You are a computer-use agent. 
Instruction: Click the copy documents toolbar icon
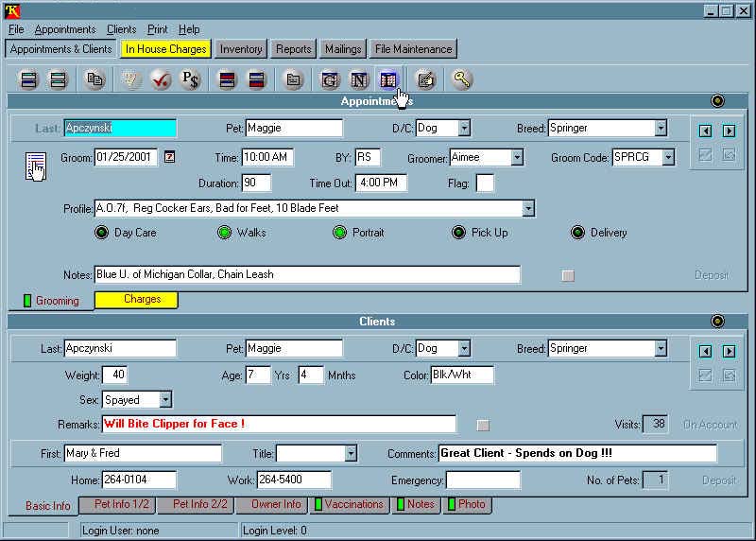(95, 79)
